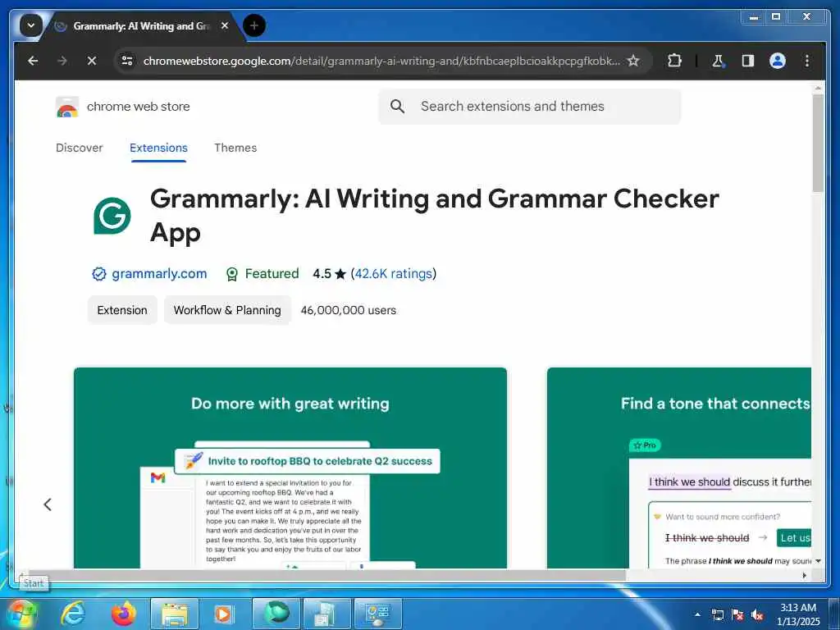Click the horizontal scrollbar thumb

[326, 575]
